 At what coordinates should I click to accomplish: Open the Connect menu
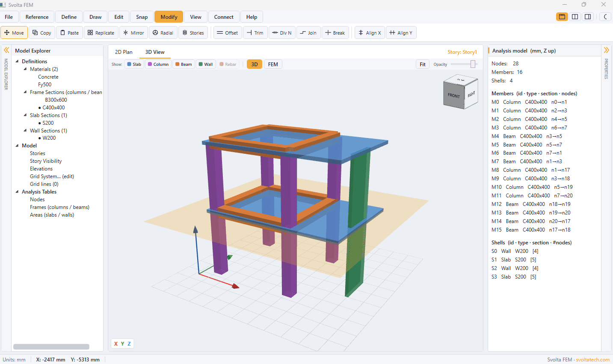pyautogui.click(x=224, y=17)
